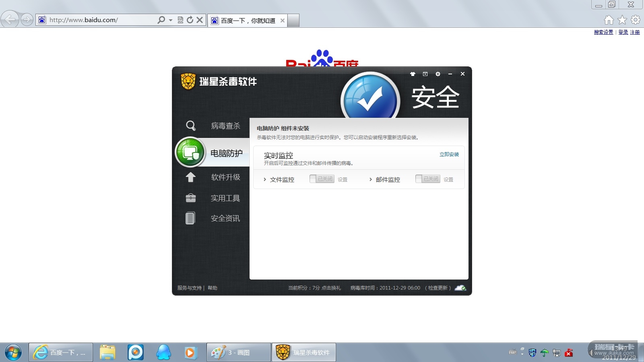Click the document icon beside 安全资讯

pos(190,218)
